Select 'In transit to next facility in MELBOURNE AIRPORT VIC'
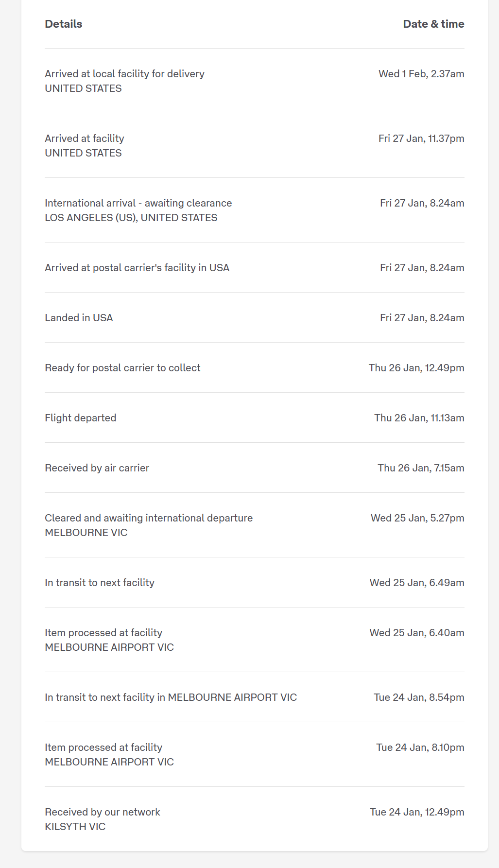 point(171,697)
